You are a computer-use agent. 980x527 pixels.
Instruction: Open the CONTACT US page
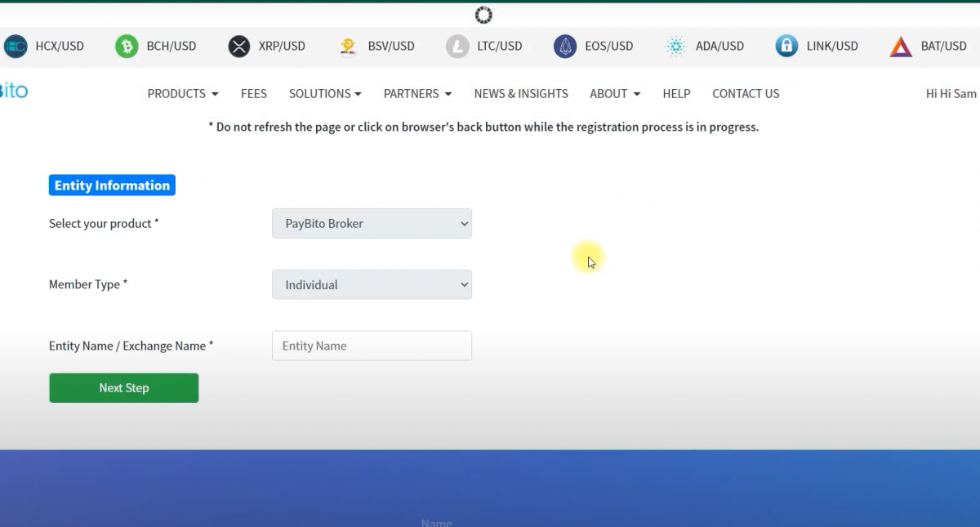(746, 94)
